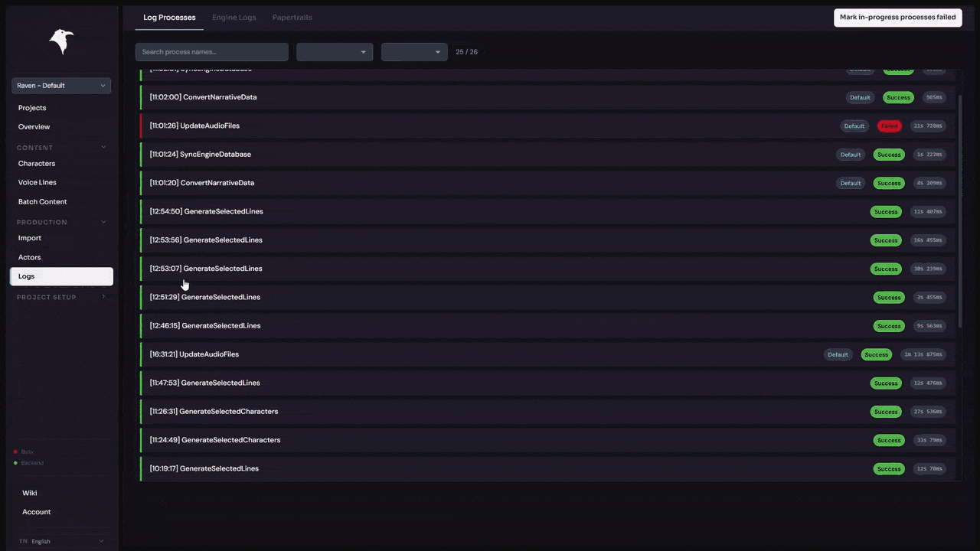This screenshot has height=551, width=980.
Task: Navigate to Voice Lines
Action: tap(38, 183)
